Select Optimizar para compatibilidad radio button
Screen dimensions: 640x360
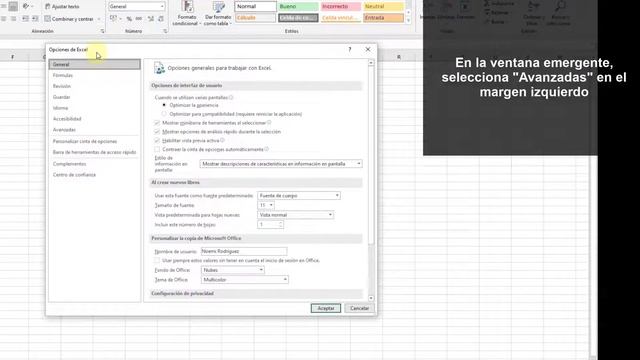(x=164, y=114)
